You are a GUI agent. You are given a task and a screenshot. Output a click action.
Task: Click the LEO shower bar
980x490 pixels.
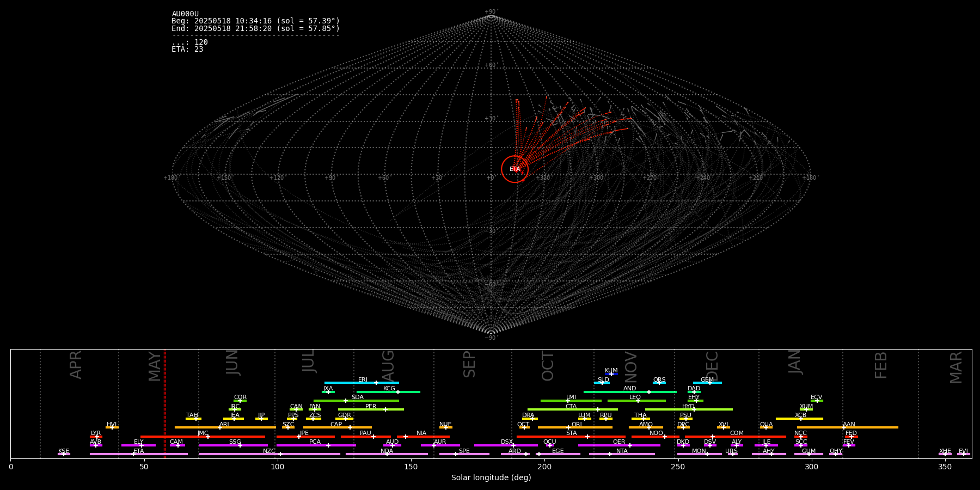coord(636,401)
